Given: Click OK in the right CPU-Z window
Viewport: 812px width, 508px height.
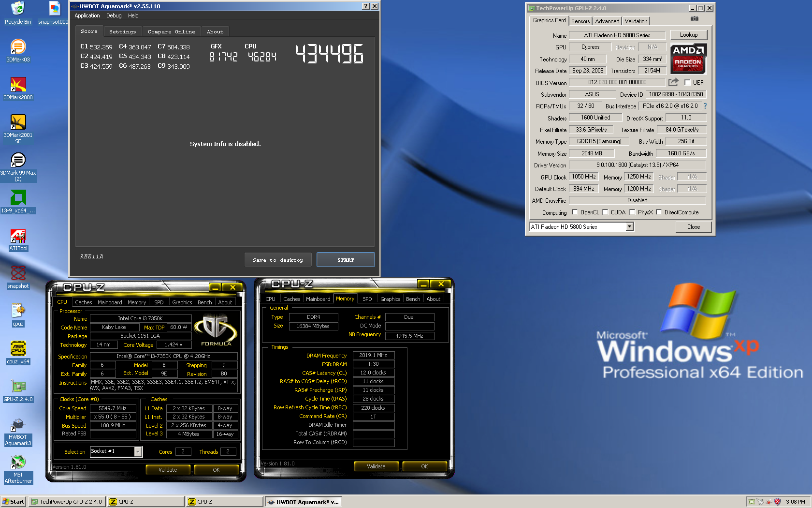Looking at the screenshot, I should tap(424, 466).
